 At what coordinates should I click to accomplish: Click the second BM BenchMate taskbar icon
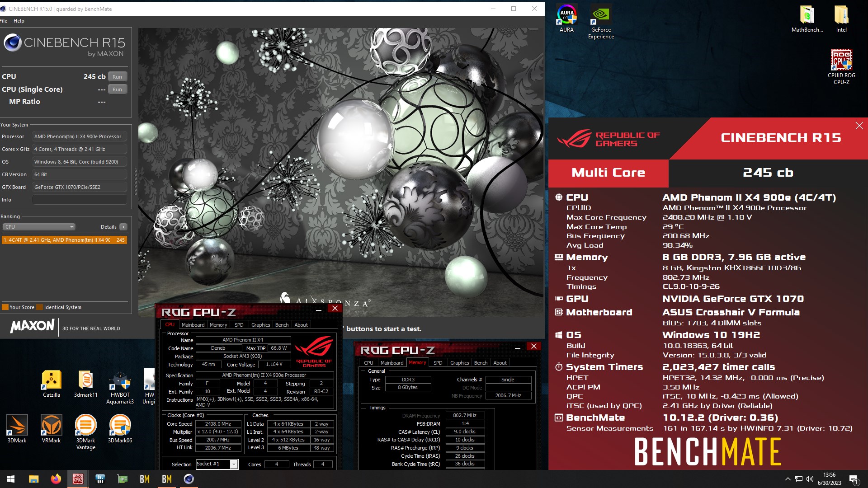tap(166, 479)
